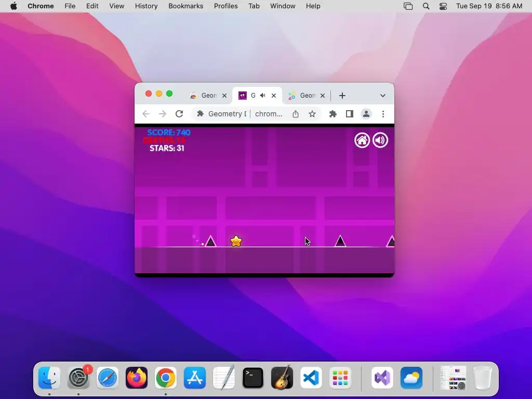Open Finder from the Dock
The height and width of the screenshot is (399, 532).
[49, 378]
